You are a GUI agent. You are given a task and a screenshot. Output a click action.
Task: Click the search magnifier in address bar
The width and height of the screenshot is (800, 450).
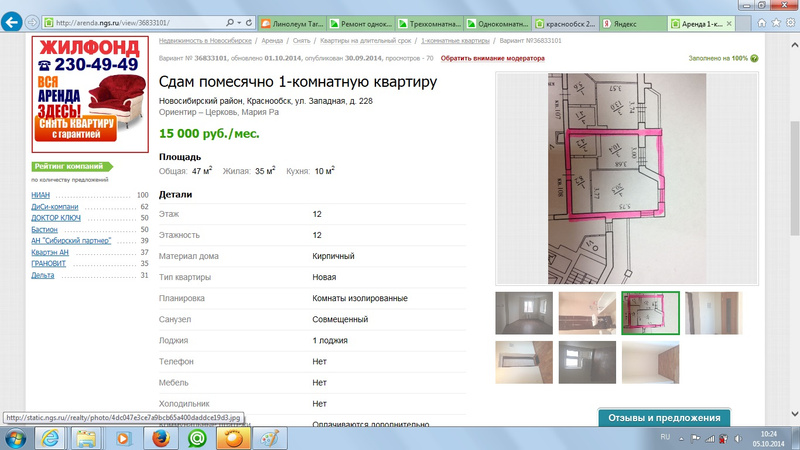(x=230, y=22)
